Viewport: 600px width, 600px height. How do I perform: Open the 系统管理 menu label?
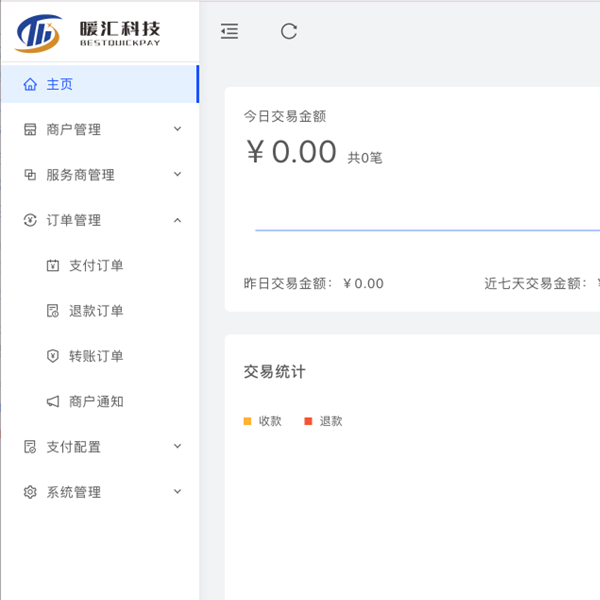[74, 492]
